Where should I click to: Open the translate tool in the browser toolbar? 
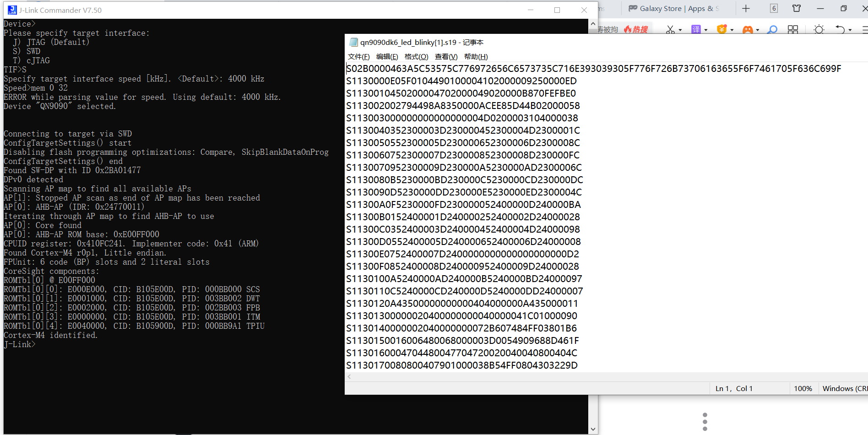tap(696, 29)
